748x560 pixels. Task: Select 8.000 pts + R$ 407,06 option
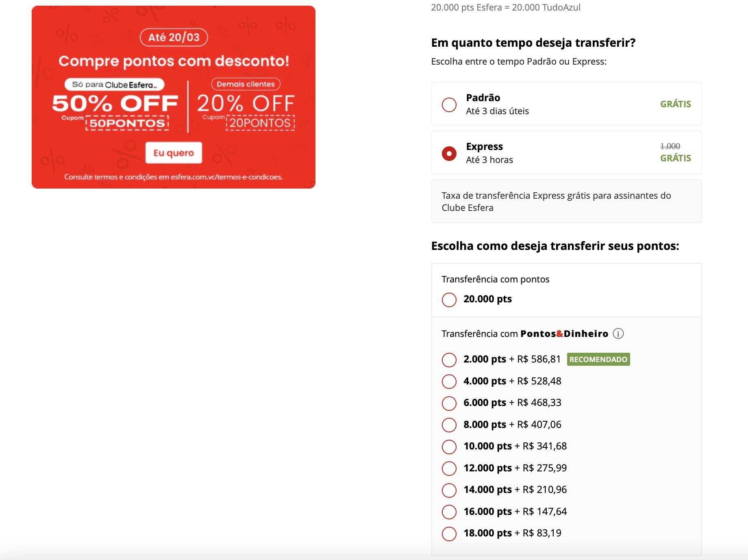(x=449, y=425)
